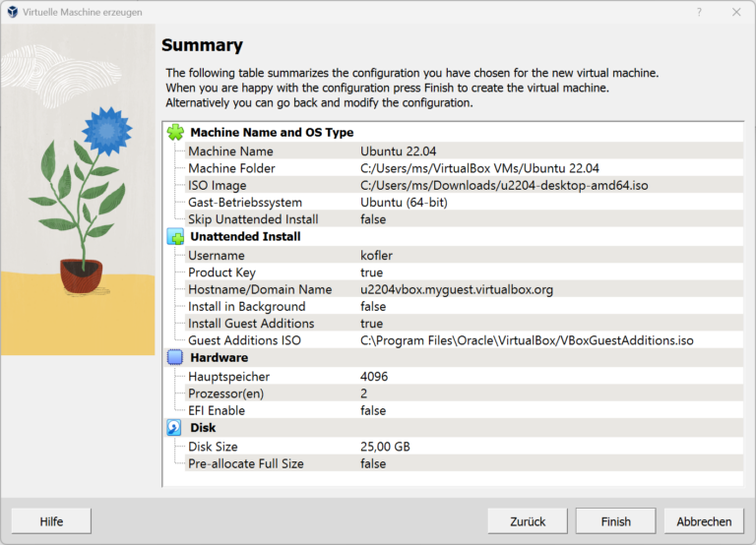Viewport: 756px width, 545px height.
Task: Select the Guest Additions ISO row
Action: click(x=245, y=340)
